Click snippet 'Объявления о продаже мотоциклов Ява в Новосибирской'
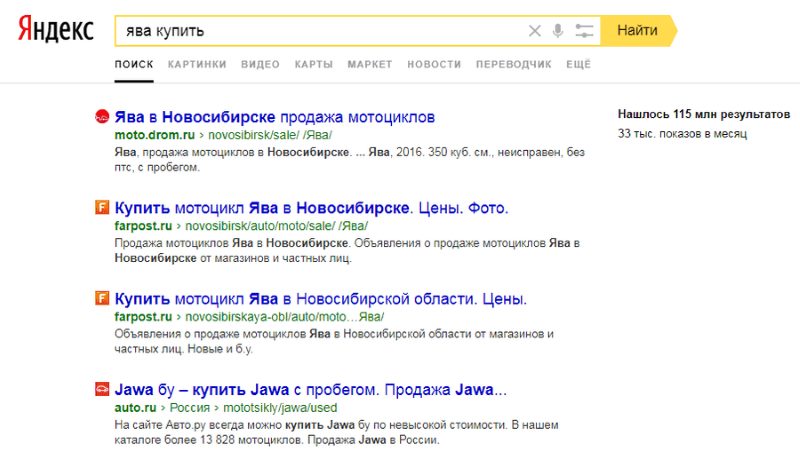 coord(334,341)
